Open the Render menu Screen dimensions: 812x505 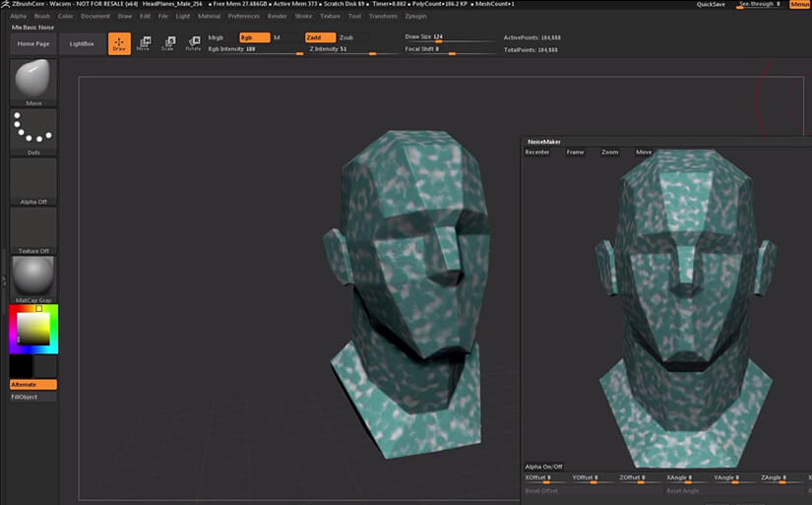tap(277, 16)
